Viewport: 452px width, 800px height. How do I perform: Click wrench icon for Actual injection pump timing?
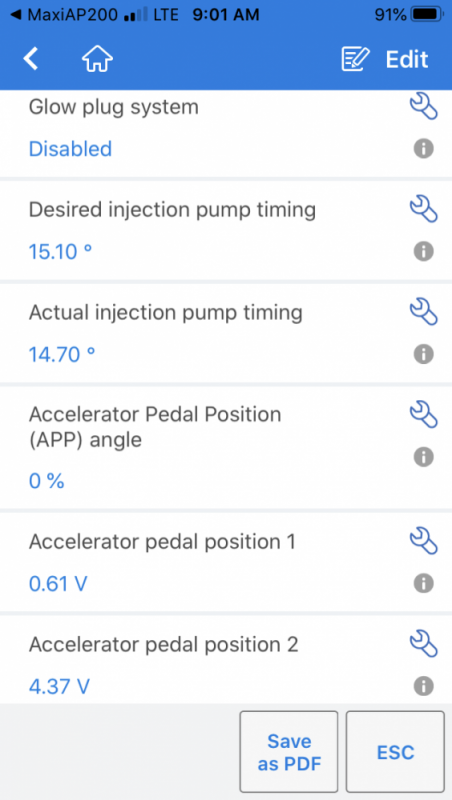(423, 312)
